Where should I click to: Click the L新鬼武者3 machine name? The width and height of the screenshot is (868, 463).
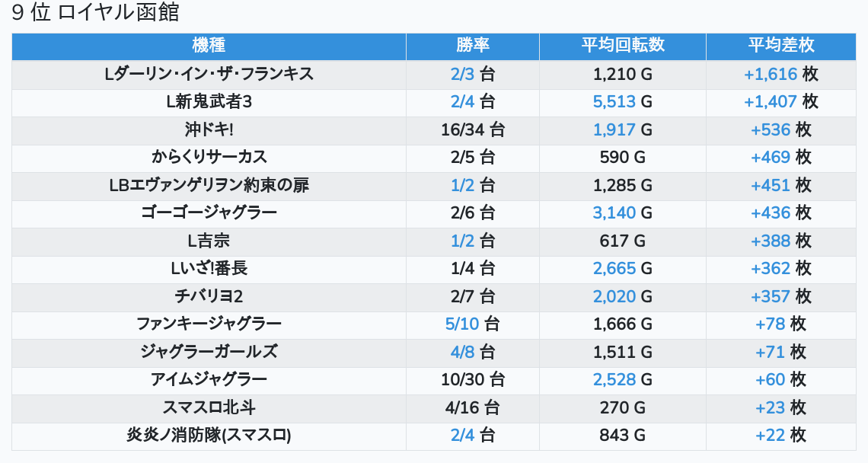tap(209, 101)
